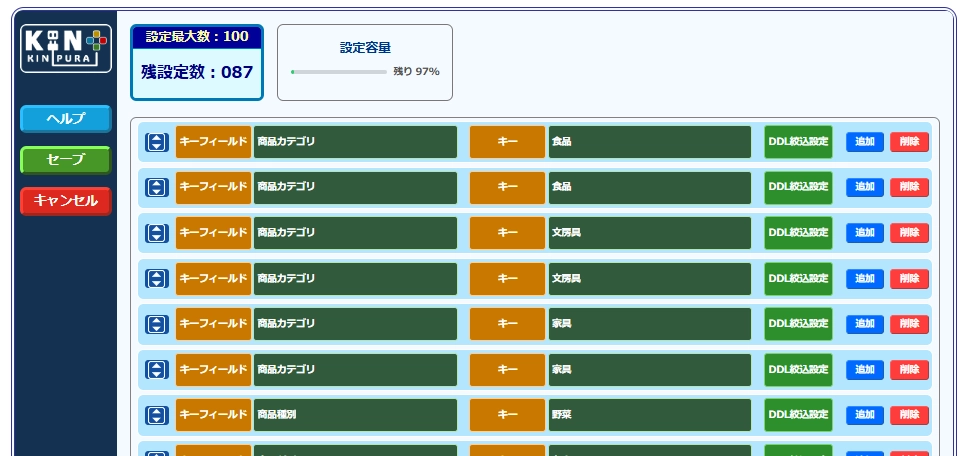Click 追加 on the second 食品 row
This screenshot has height=456, width=969.
865,187
